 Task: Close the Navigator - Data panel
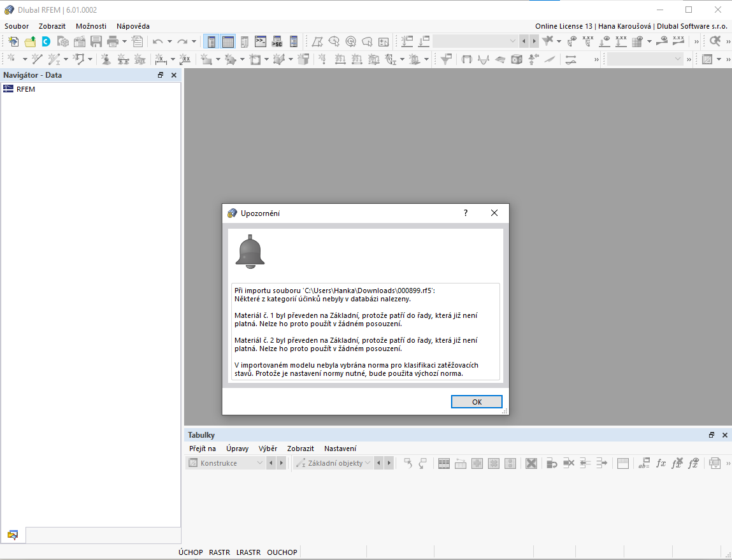pyautogui.click(x=174, y=75)
